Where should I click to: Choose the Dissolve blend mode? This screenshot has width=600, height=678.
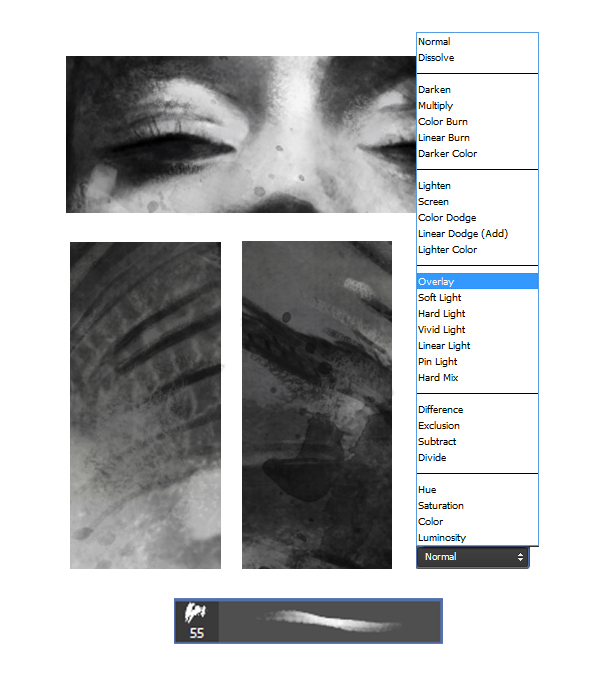[x=477, y=58]
